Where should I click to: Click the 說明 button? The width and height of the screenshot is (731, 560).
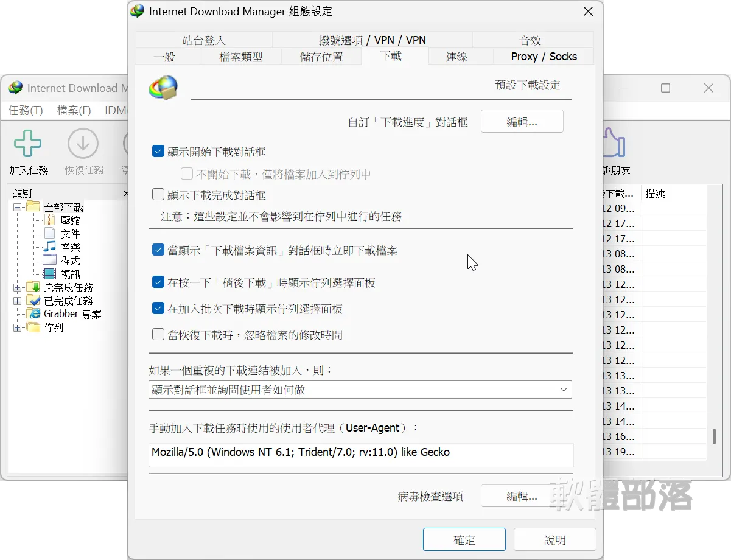coord(555,540)
